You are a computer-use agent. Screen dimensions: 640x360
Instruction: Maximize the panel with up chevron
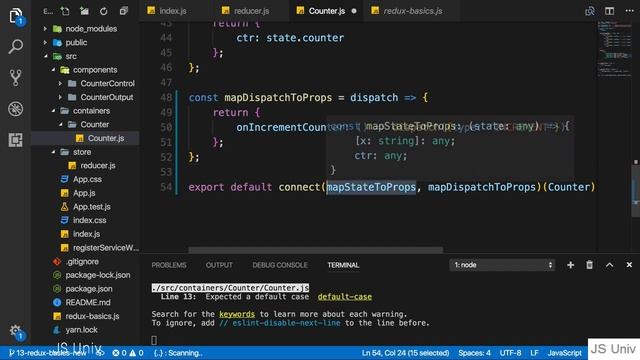click(x=609, y=265)
